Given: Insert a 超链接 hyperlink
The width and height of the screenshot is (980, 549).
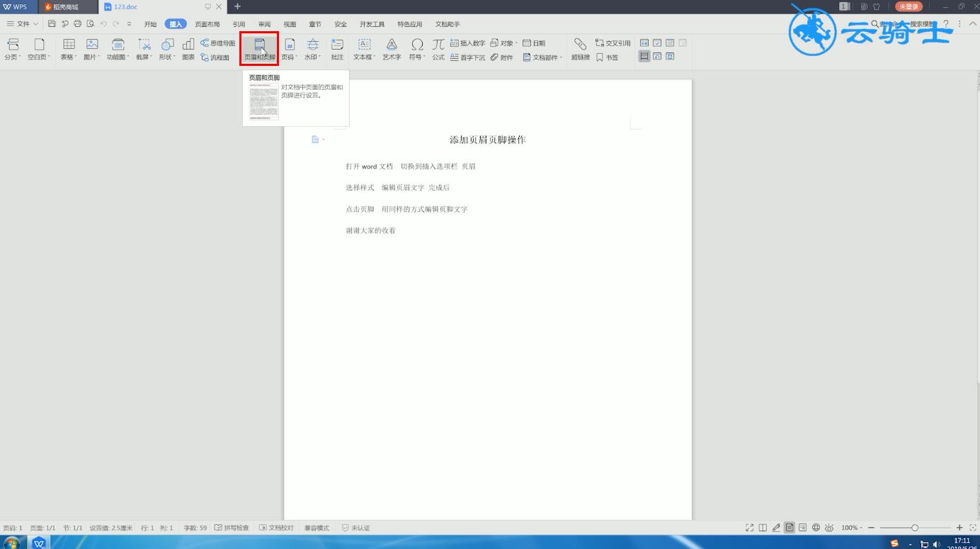Looking at the screenshot, I should pyautogui.click(x=581, y=49).
